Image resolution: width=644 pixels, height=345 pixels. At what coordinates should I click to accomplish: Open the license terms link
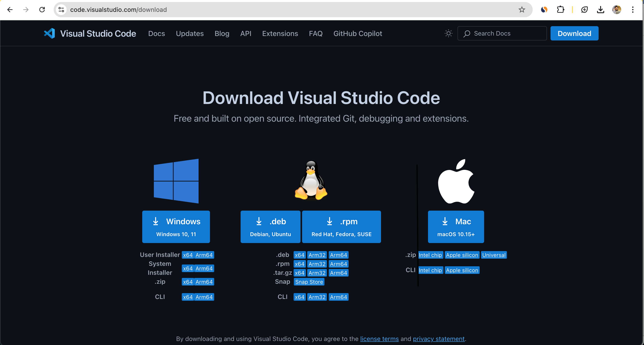pos(379,339)
